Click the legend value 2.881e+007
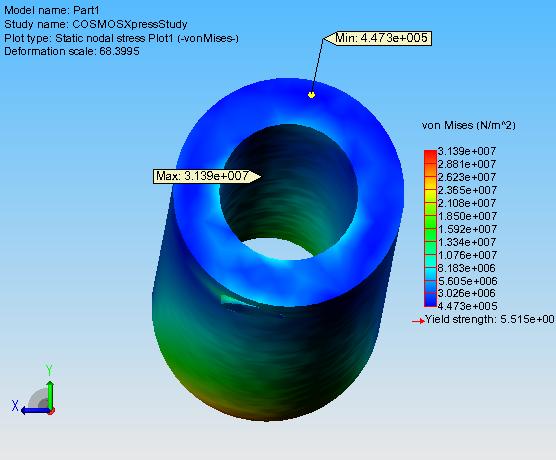 pyautogui.click(x=467, y=164)
